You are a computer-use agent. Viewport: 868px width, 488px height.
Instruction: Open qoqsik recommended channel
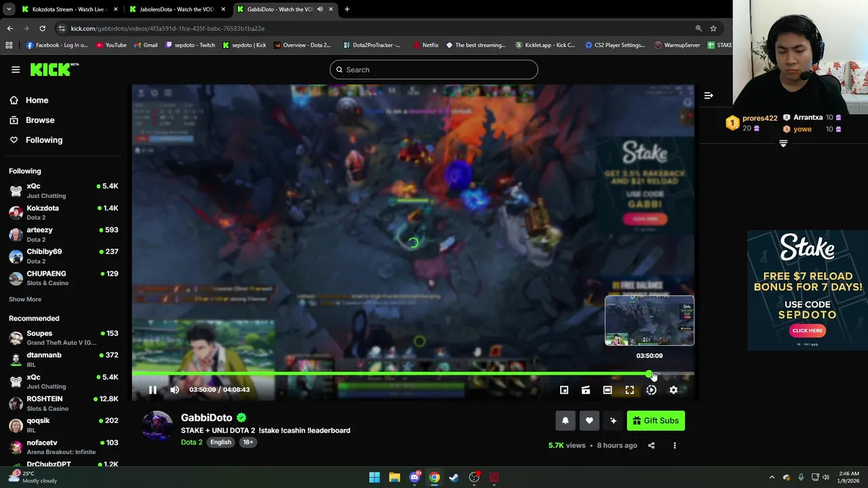[64, 425]
